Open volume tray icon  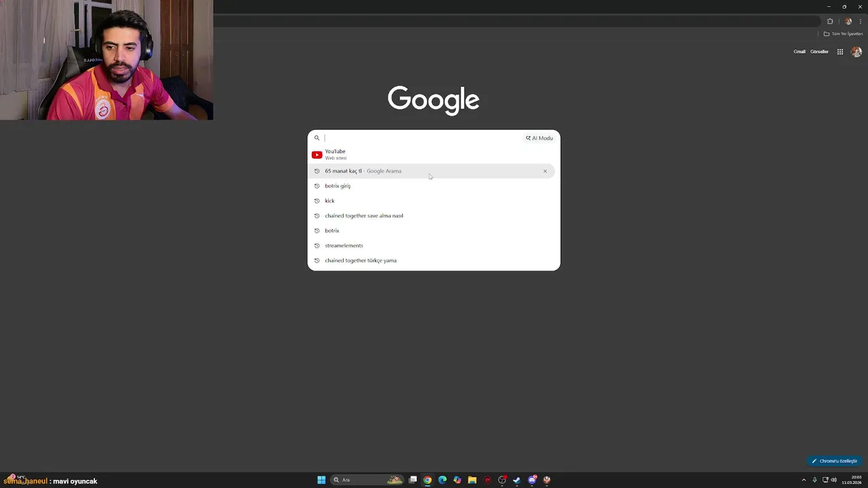833,480
